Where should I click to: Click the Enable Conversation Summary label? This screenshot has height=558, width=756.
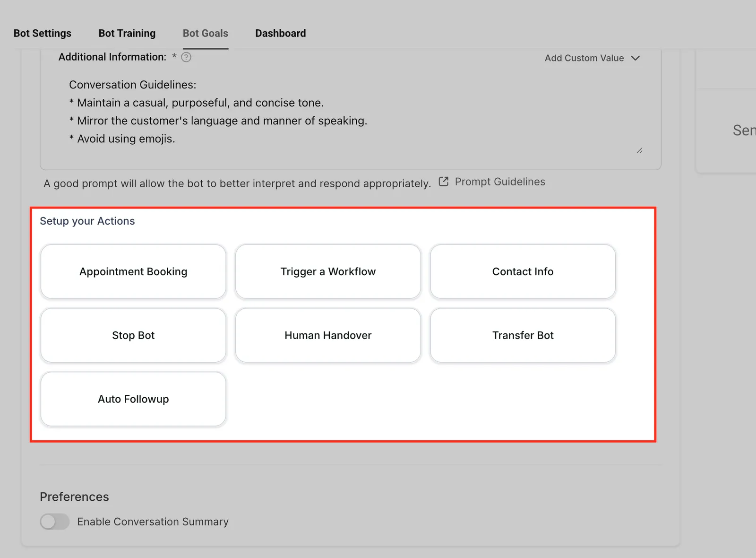click(153, 522)
